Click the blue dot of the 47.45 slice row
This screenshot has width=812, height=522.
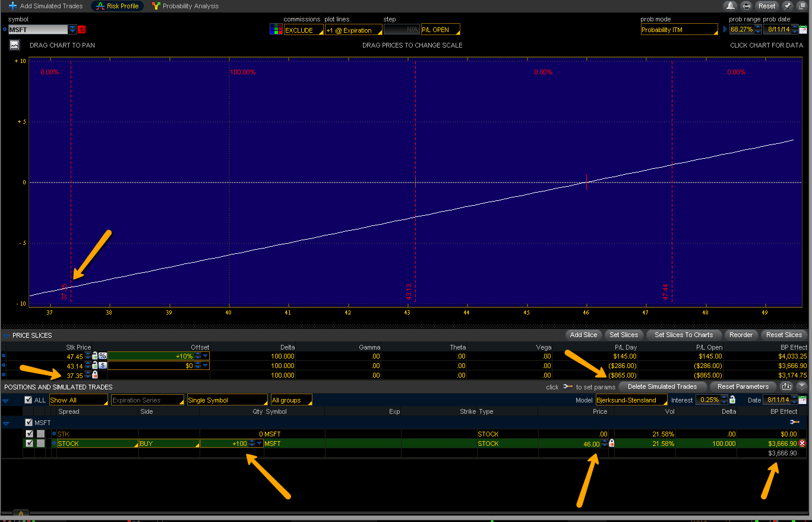click(5, 356)
